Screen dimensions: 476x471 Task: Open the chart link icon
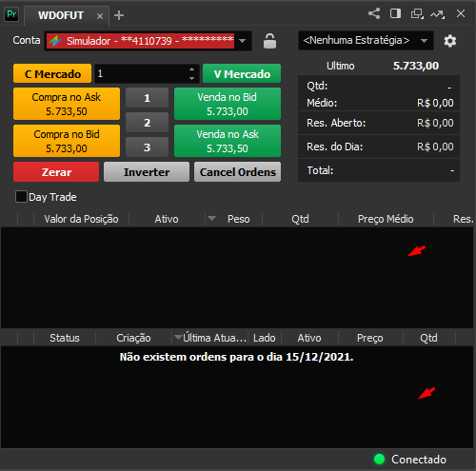(x=438, y=14)
